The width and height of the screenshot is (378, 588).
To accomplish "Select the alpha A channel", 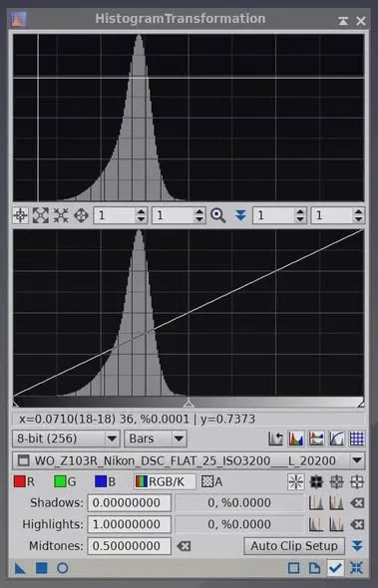I will pos(212,482).
